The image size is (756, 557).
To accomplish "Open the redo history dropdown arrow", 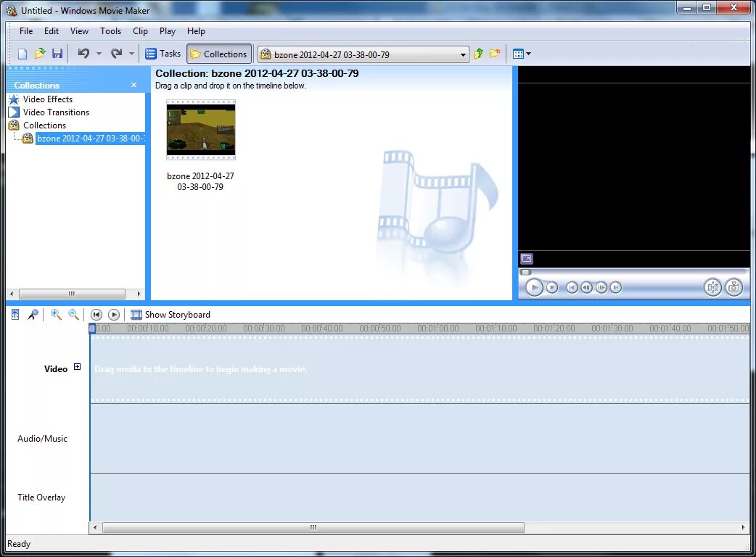I will [131, 54].
